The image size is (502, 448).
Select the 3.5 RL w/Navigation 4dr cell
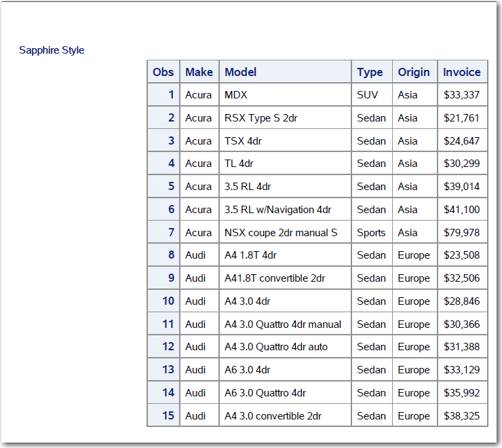click(278, 210)
